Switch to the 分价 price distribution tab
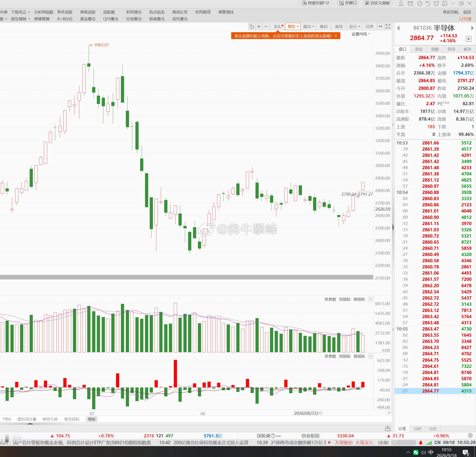 433,429
